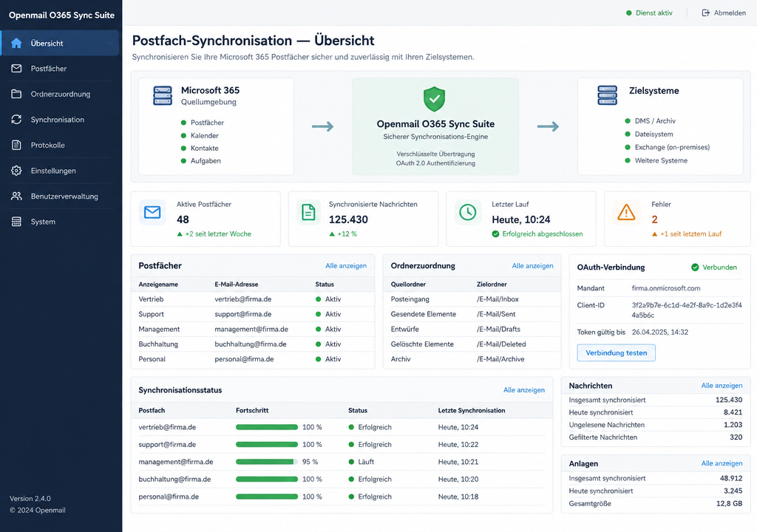Screen dimensions: 757x532
Task: Click the clock icon in Letzter Lauf card
Action: pos(467,212)
